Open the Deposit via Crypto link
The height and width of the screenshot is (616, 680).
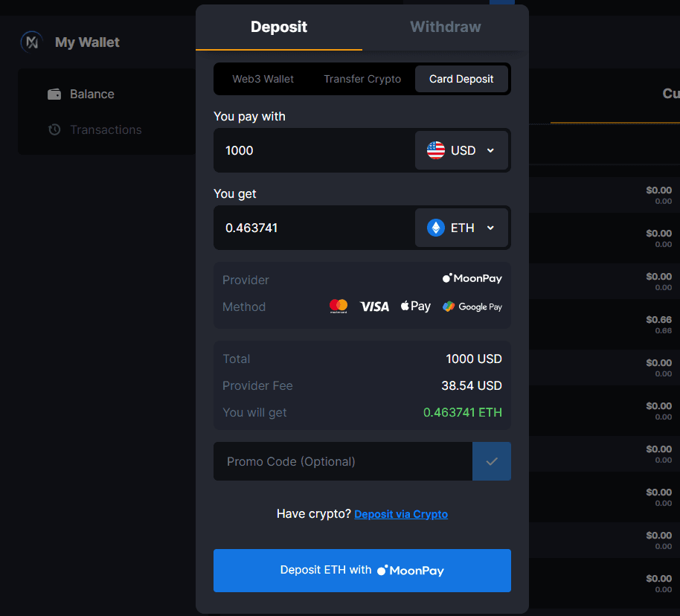tap(401, 514)
